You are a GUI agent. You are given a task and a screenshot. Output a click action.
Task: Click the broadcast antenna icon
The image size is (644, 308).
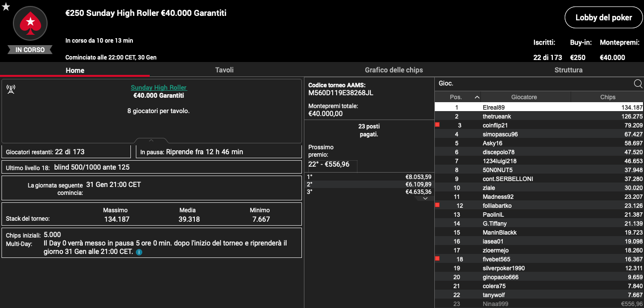click(x=11, y=89)
